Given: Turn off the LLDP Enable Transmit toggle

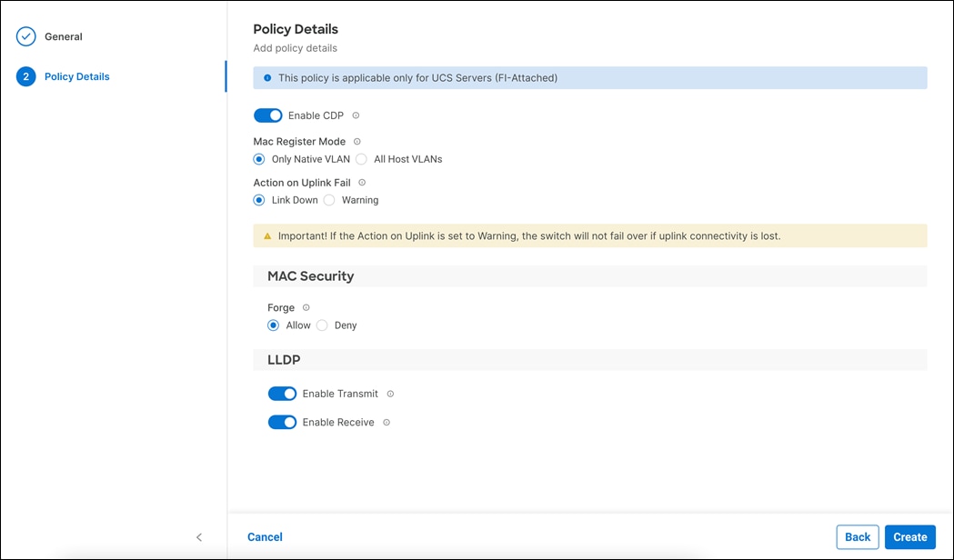Looking at the screenshot, I should pos(283,394).
